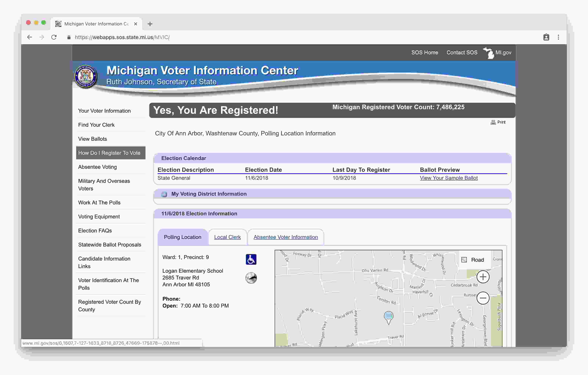Image resolution: width=588 pixels, height=375 pixels.
Task: Open the browser three-dot menu
Action: 558,37
